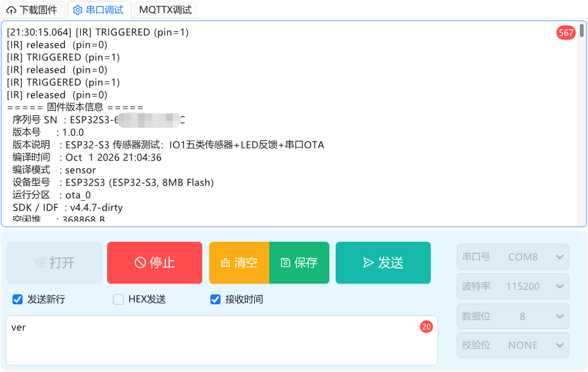Click the eraser icon in 清空 button
Viewport: 588px width, 372px height.
point(225,262)
